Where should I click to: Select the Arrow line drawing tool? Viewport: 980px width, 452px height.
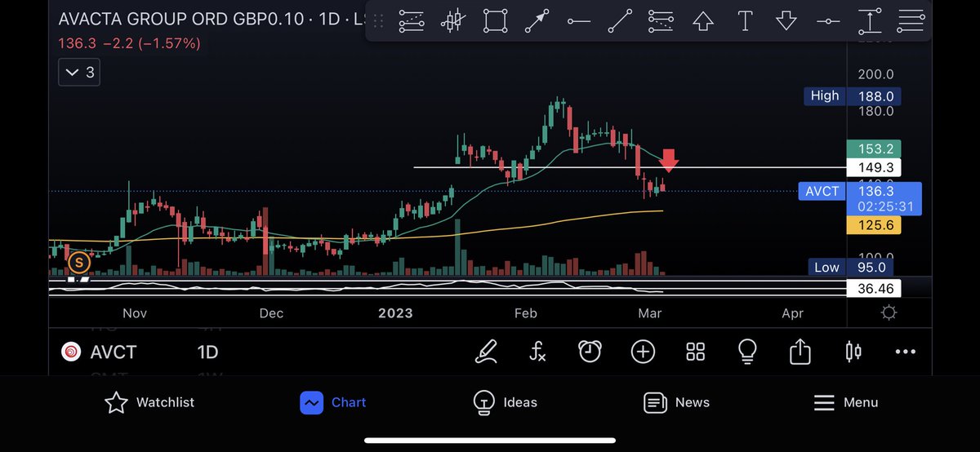pos(537,20)
